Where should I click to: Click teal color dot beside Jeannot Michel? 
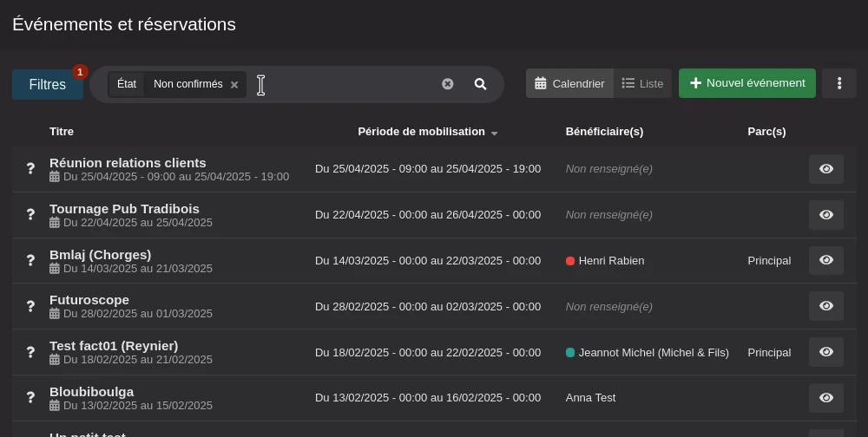(570, 353)
